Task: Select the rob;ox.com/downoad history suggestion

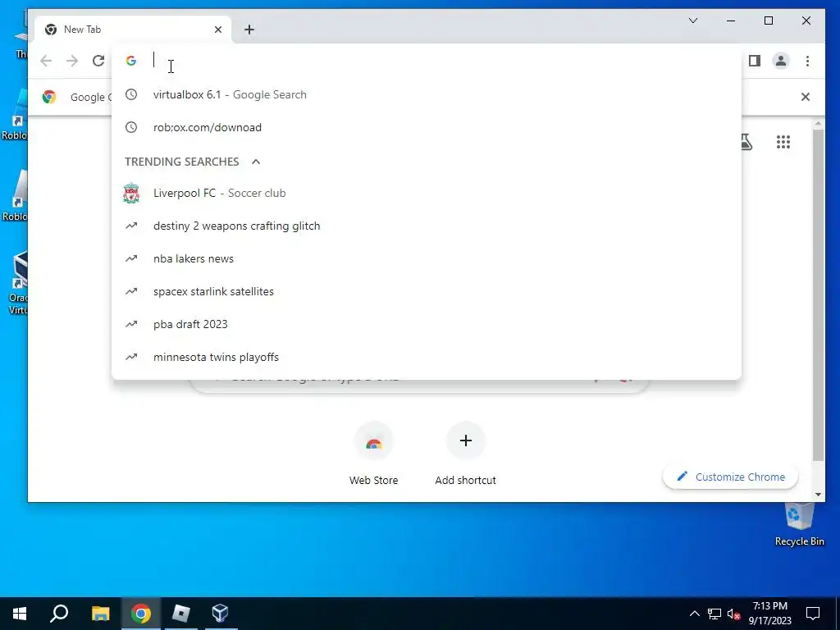Action: tap(427, 127)
